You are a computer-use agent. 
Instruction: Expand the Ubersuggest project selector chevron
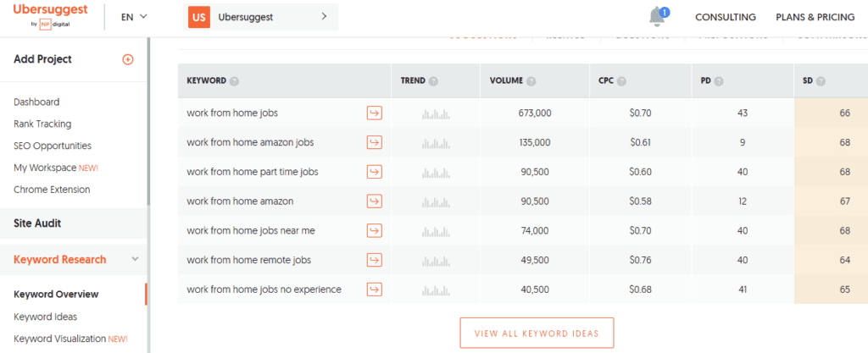[x=325, y=17]
